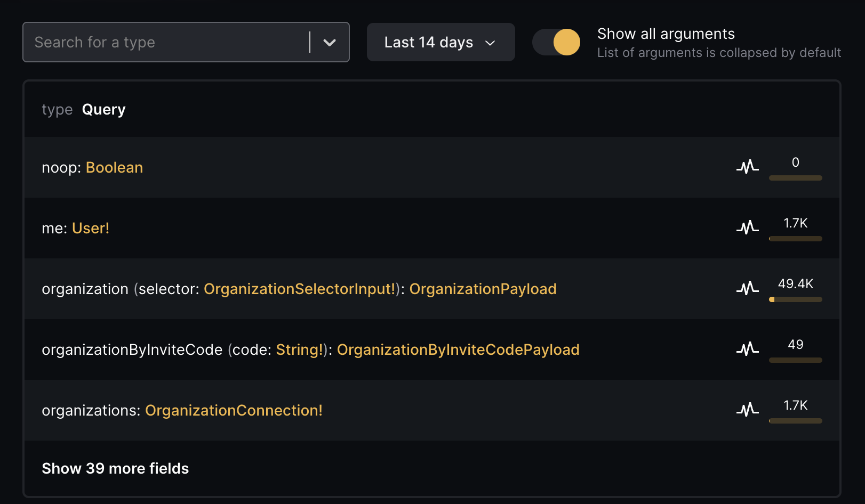865x504 pixels.
Task: Click the sparkline icon beside the noop field
Action: (x=747, y=167)
